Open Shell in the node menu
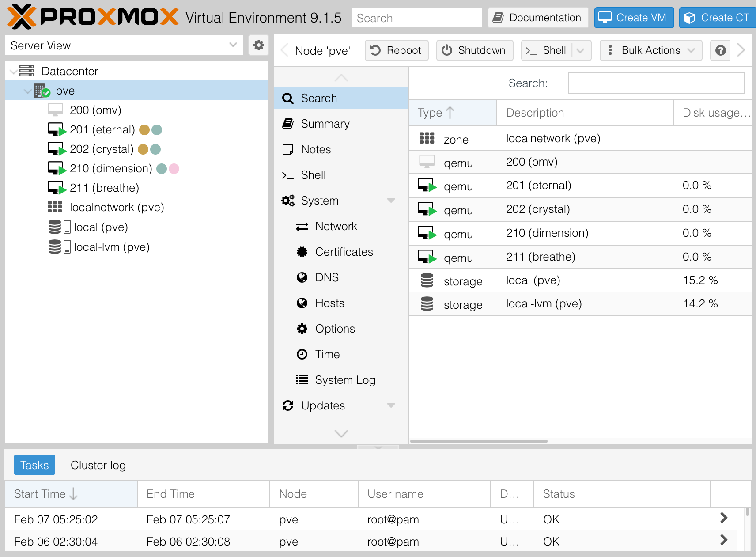Screen dimensions: 756x557 point(341,175)
